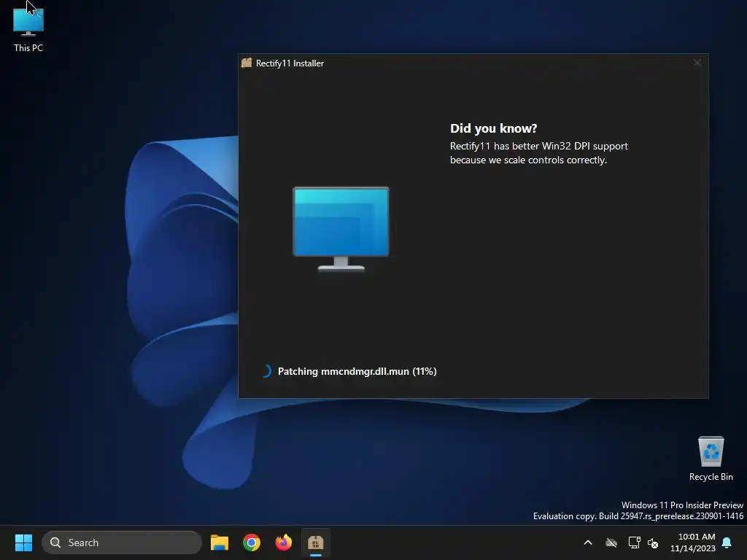This screenshot has width=747, height=560.
Task: Click the muted volume tray icon
Action: coord(653,542)
